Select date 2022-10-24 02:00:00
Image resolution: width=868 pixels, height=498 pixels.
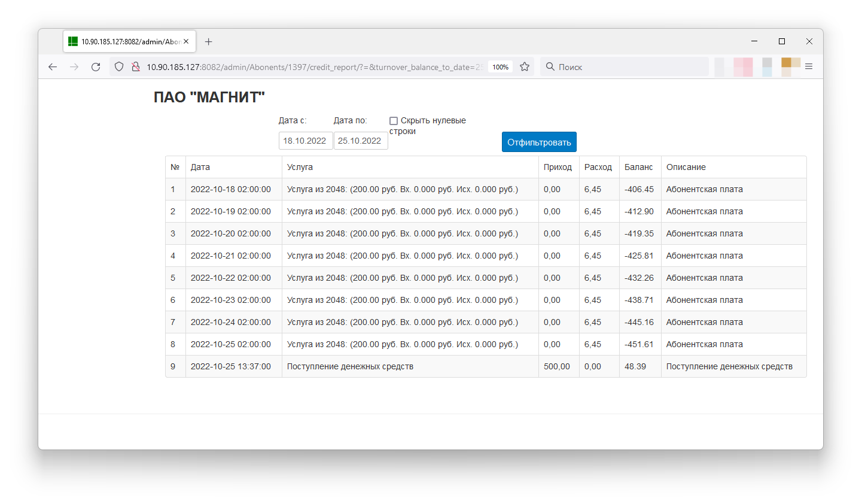pyautogui.click(x=231, y=322)
